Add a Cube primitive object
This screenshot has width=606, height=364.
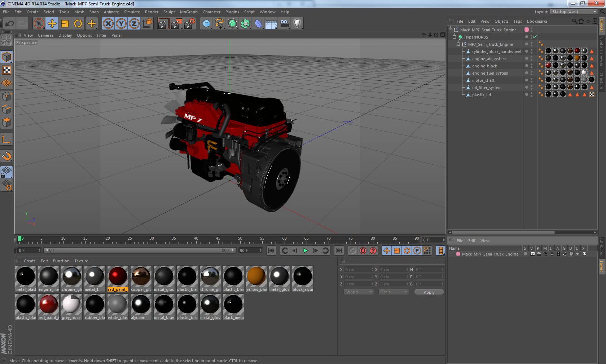(206, 24)
